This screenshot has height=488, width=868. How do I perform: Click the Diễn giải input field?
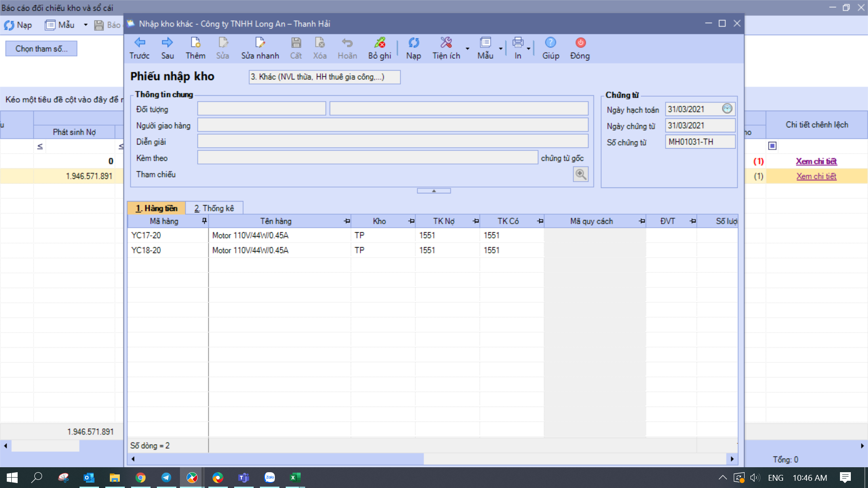coord(392,141)
